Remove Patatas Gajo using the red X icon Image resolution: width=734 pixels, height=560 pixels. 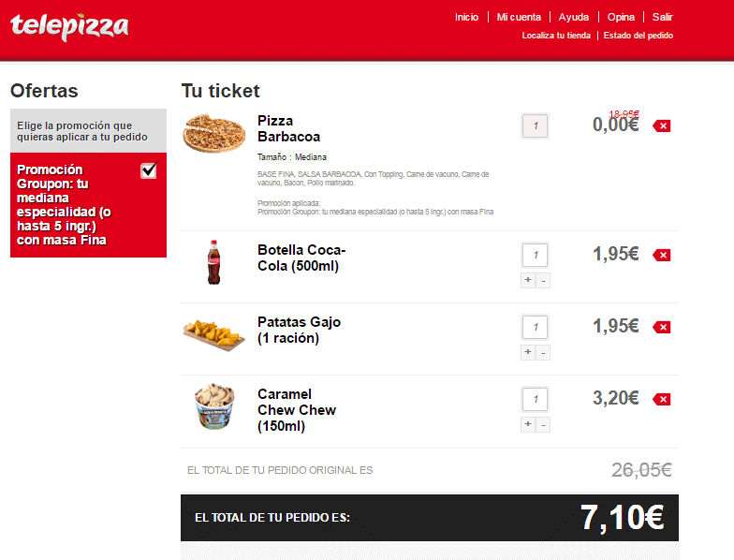click(x=661, y=328)
